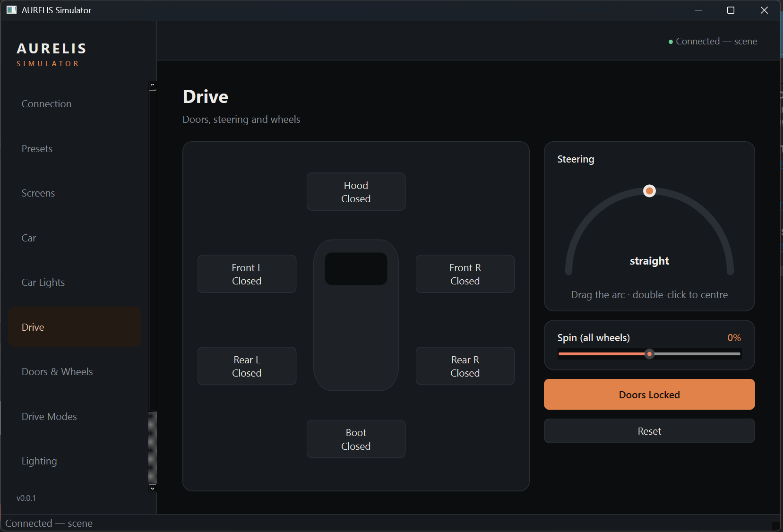Click the 0% spin value
This screenshot has width=783, height=532.
(x=734, y=338)
